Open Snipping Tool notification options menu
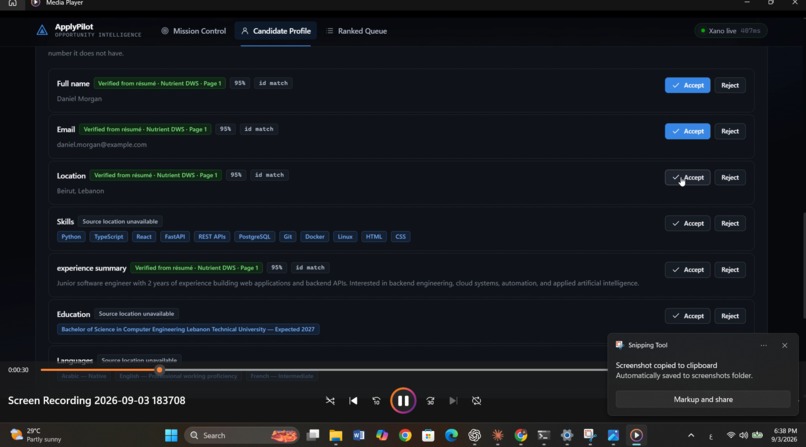The height and width of the screenshot is (447, 806). (x=764, y=345)
